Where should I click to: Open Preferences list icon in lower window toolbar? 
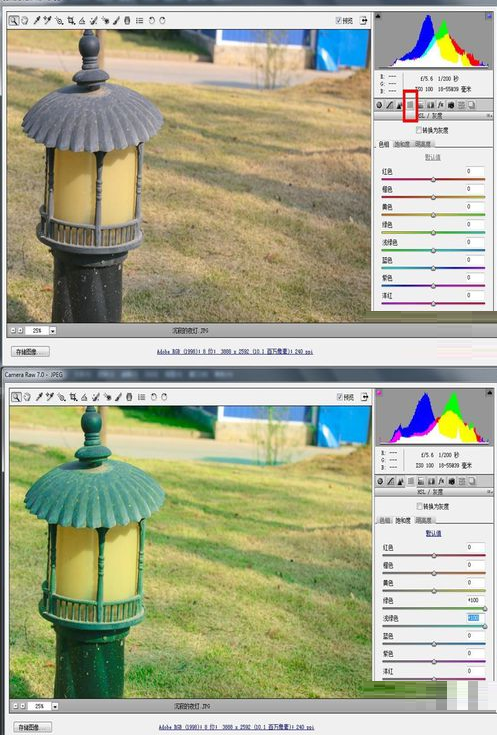point(141,397)
